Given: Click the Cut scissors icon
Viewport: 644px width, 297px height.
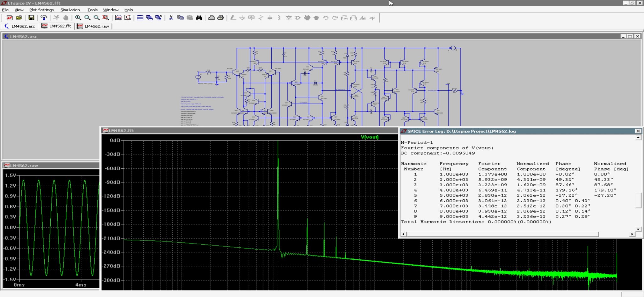Looking at the screenshot, I should pyautogui.click(x=171, y=18).
